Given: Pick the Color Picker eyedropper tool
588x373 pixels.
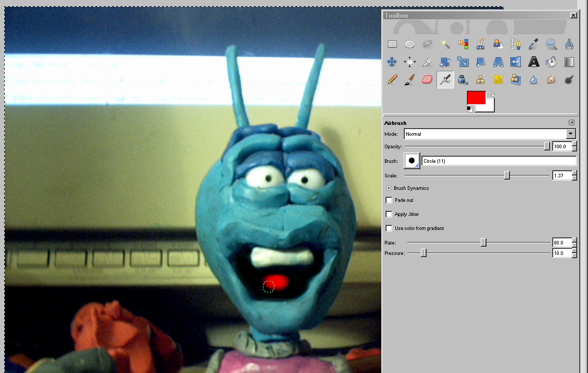Looking at the screenshot, I should pos(533,45).
